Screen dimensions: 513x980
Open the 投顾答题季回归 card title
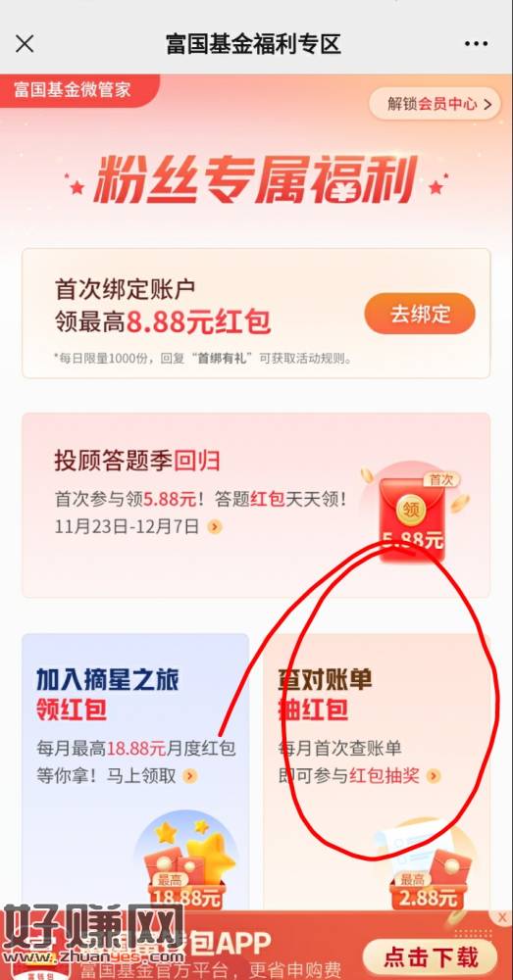click(137, 462)
